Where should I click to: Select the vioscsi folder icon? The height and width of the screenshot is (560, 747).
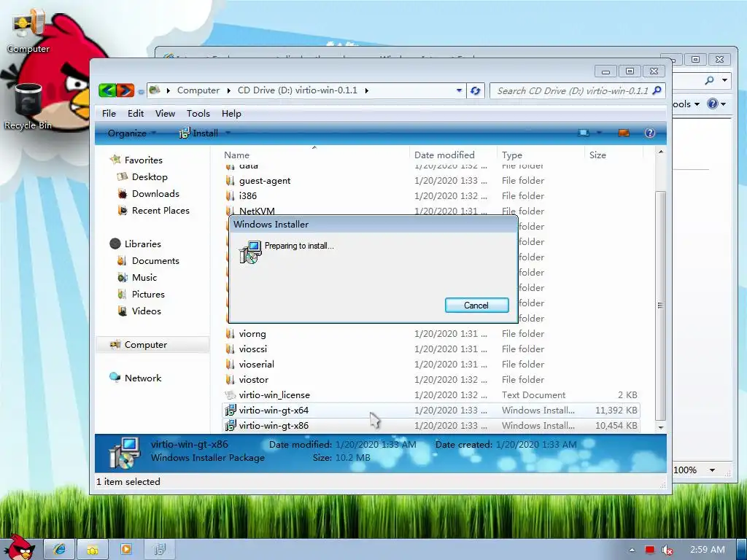pos(230,349)
